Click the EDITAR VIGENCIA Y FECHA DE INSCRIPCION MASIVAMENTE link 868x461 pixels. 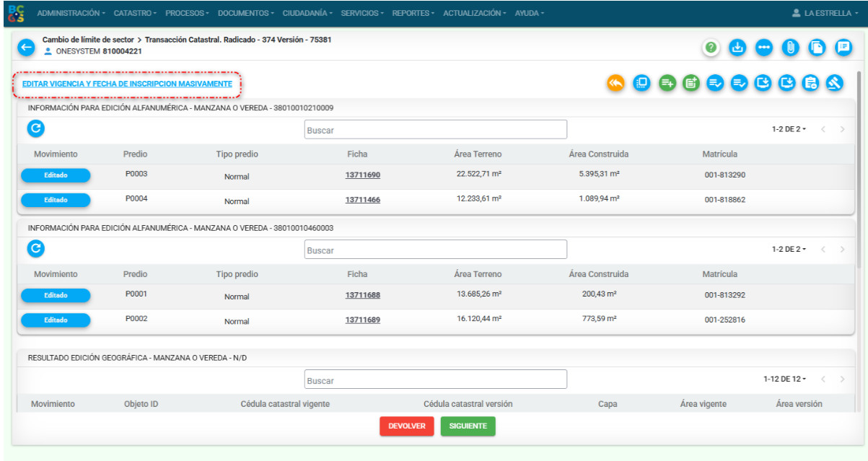coord(127,84)
